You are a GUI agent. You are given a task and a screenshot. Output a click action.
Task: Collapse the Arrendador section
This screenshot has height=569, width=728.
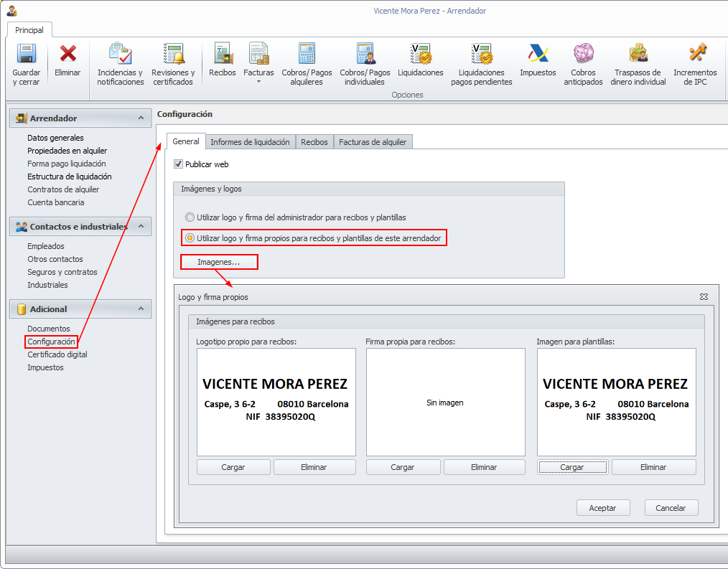141,118
